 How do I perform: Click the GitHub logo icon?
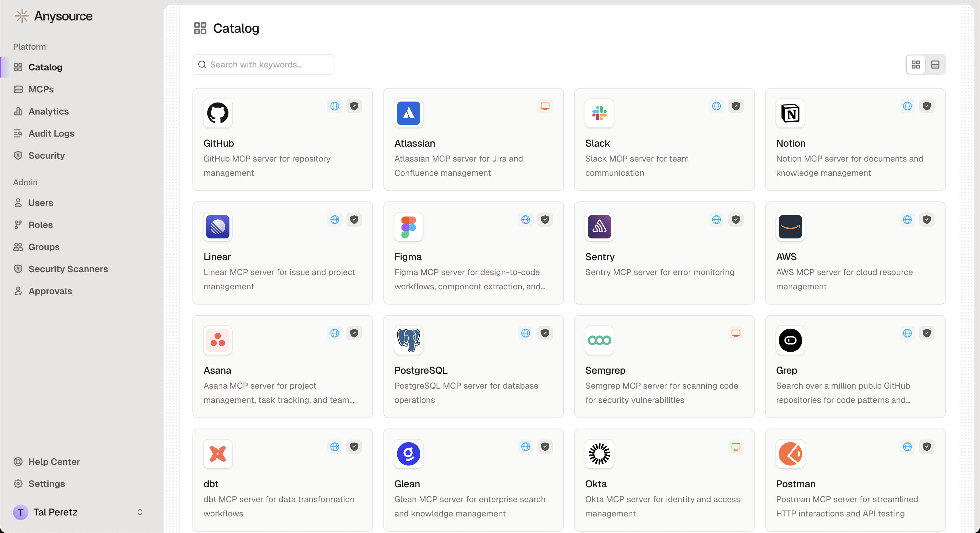[x=217, y=113]
